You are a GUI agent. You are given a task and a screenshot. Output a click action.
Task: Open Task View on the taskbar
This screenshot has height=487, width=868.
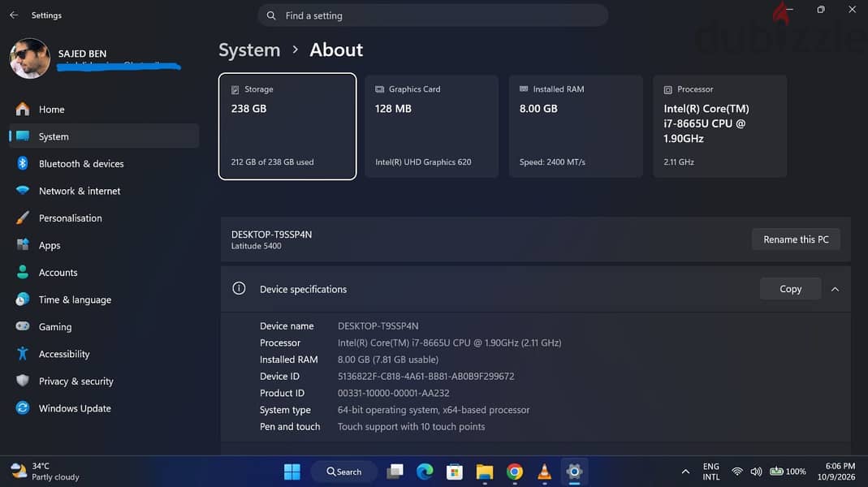(395, 472)
